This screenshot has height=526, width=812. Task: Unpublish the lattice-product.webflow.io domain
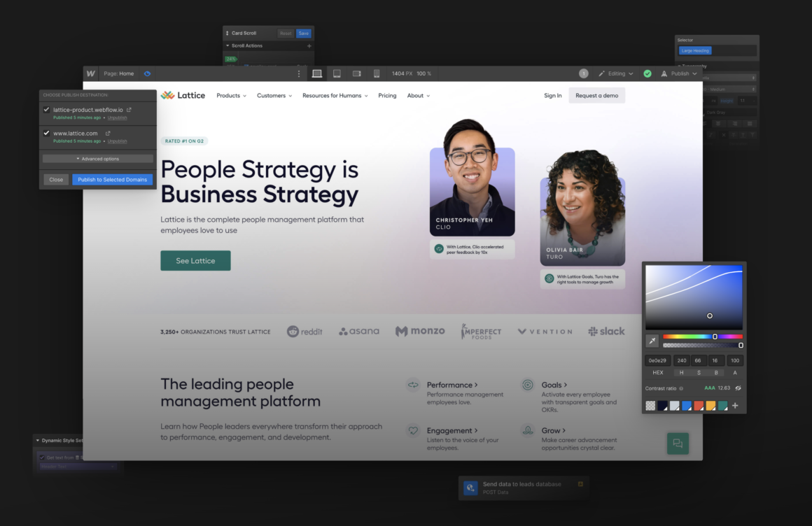coord(117,118)
